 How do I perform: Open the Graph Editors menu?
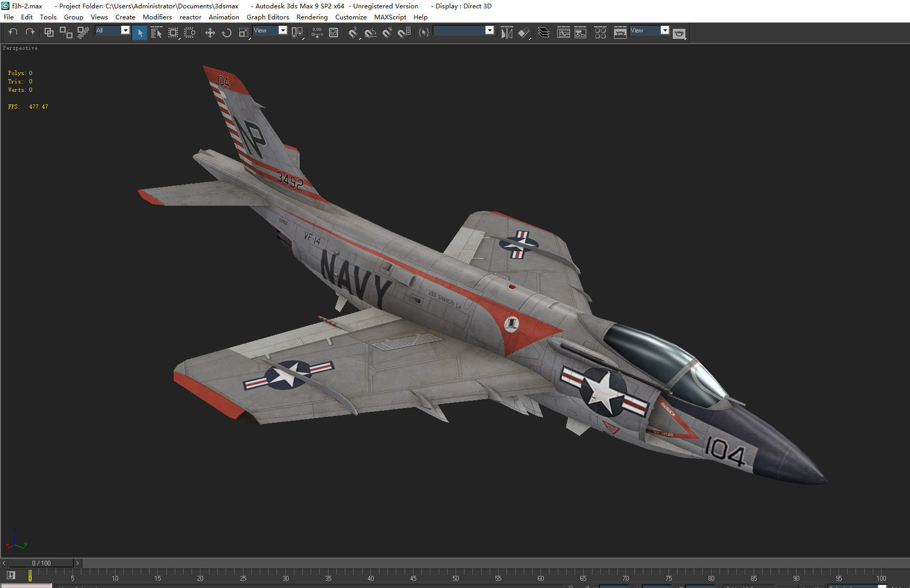[268, 17]
